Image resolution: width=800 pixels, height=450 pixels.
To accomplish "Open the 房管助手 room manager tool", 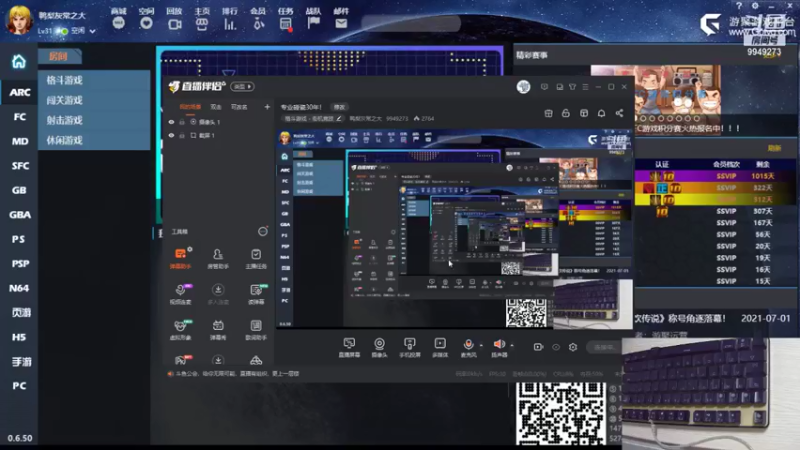I will tap(218, 258).
